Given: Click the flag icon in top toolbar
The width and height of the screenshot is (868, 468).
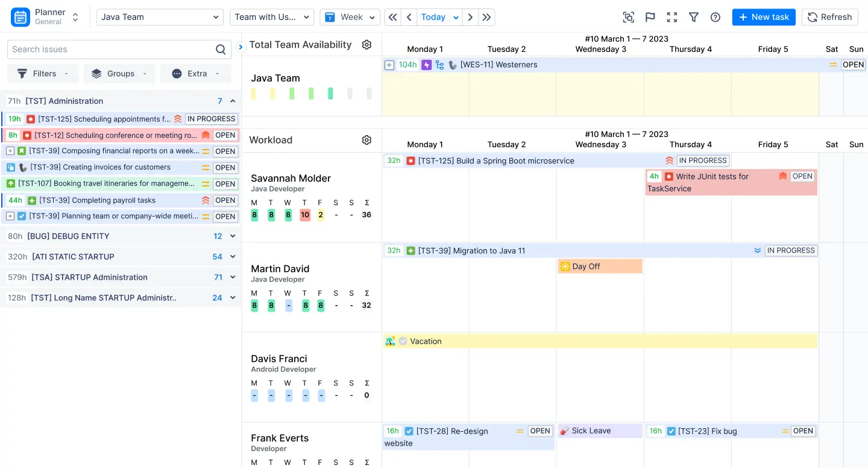Looking at the screenshot, I should (650, 17).
